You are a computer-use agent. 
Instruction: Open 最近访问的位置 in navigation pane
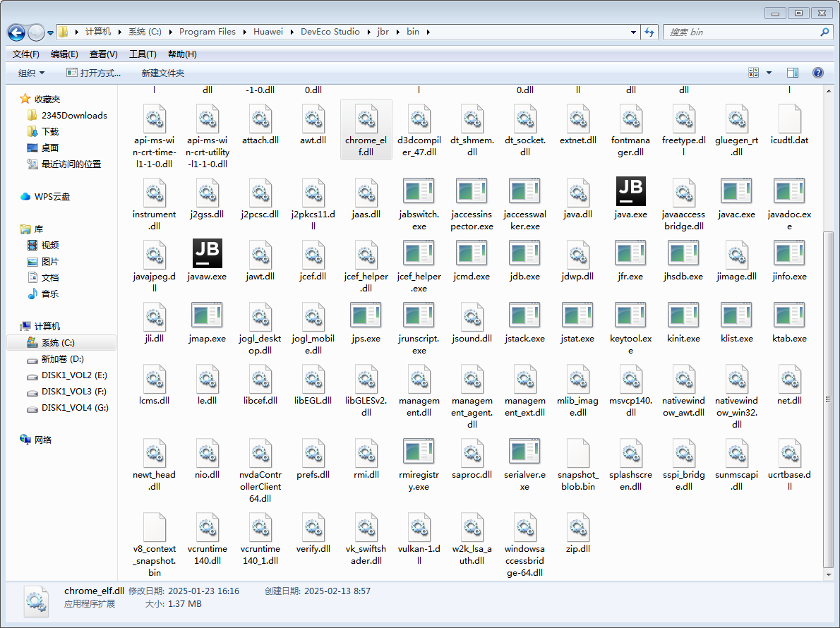[x=64, y=164]
